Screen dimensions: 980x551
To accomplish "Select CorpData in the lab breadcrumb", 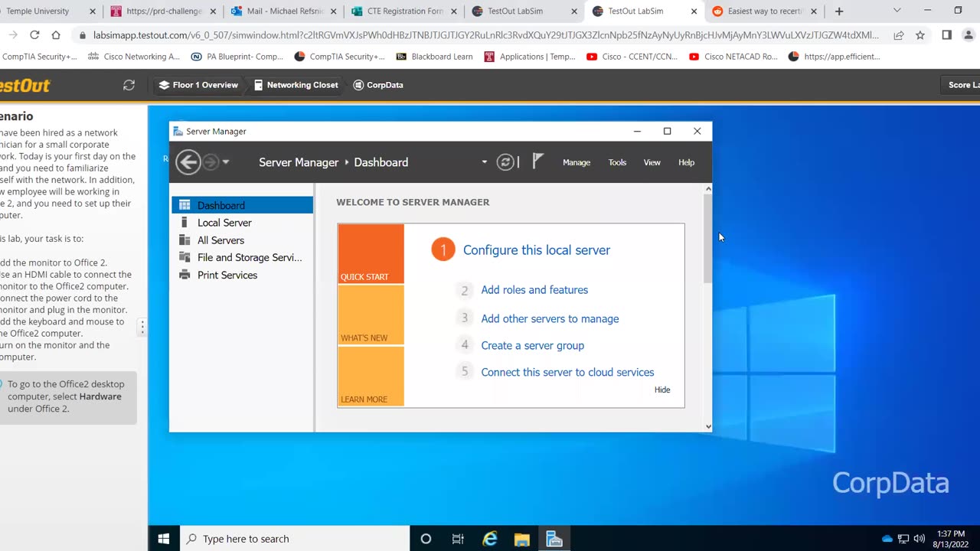I will 378,85.
